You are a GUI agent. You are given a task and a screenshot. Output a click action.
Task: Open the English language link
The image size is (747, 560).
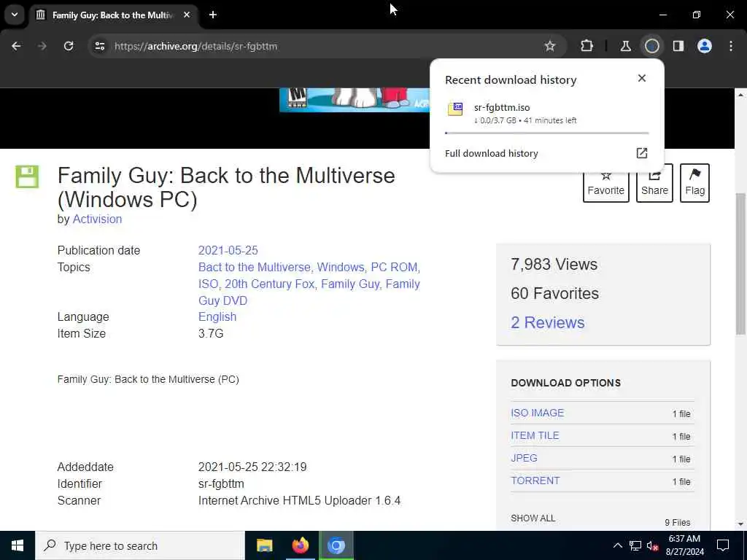[217, 316]
